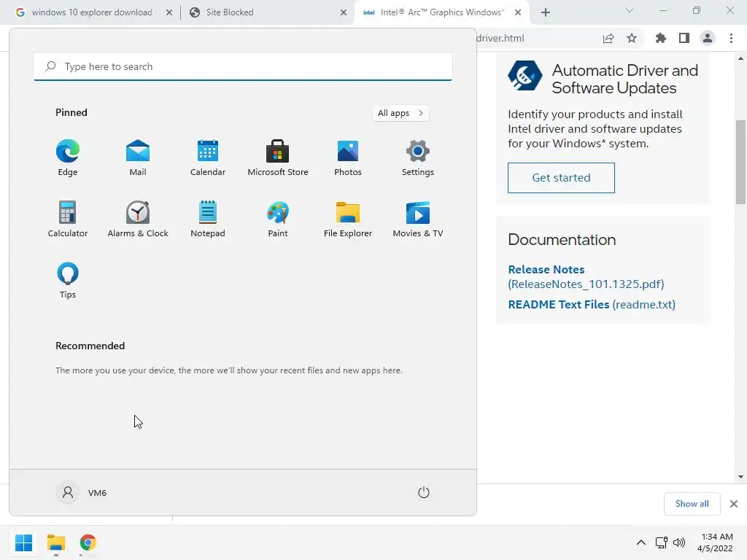Open Microsoft Store
This screenshot has height=560, width=747.
[278, 158]
